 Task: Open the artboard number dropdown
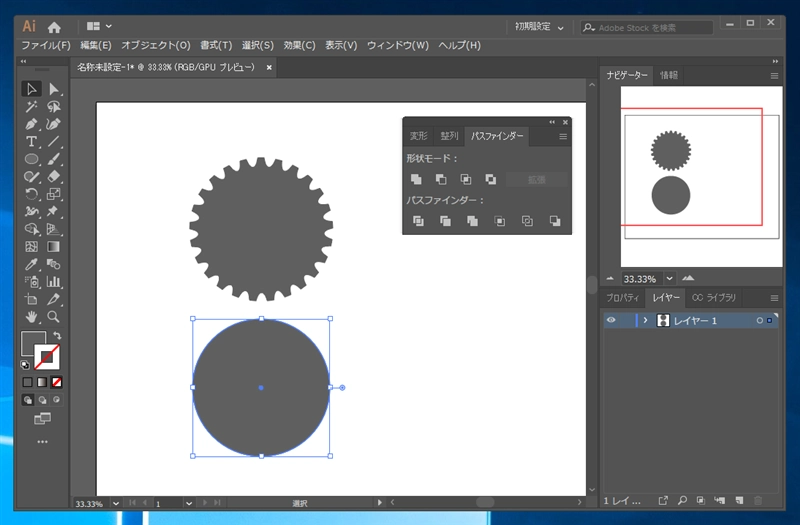tap(189, 504)
